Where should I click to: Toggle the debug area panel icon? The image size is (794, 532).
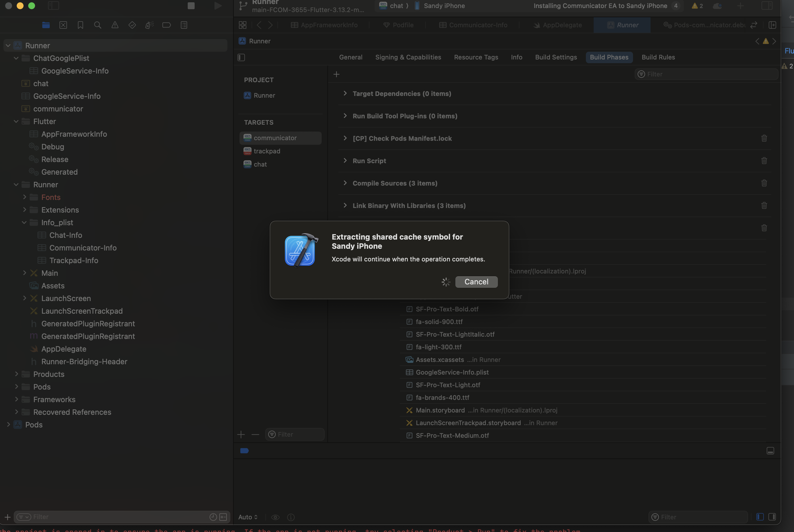pos(770,451)
